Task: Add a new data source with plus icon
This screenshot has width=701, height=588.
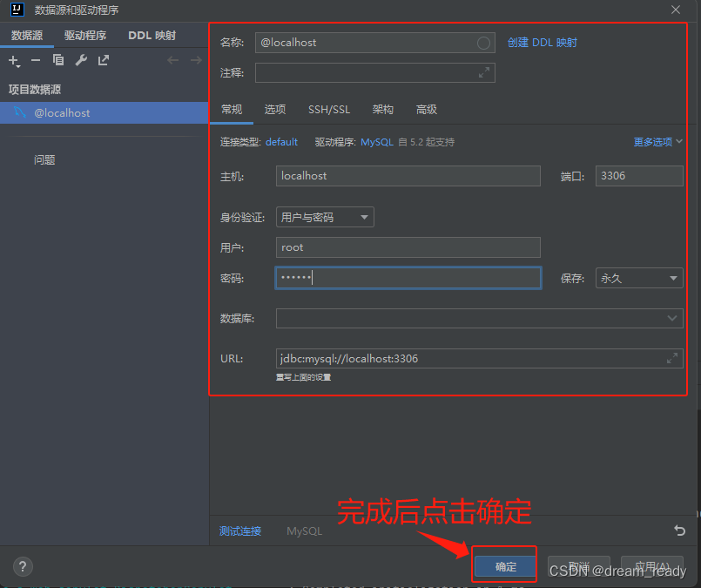Action: click(14, 60)
